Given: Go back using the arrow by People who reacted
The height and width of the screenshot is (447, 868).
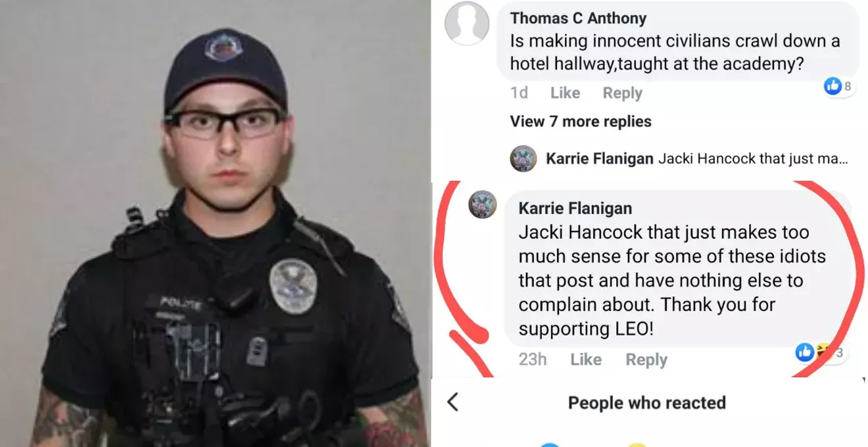Looking at the screenshot, I should (452, 402).
